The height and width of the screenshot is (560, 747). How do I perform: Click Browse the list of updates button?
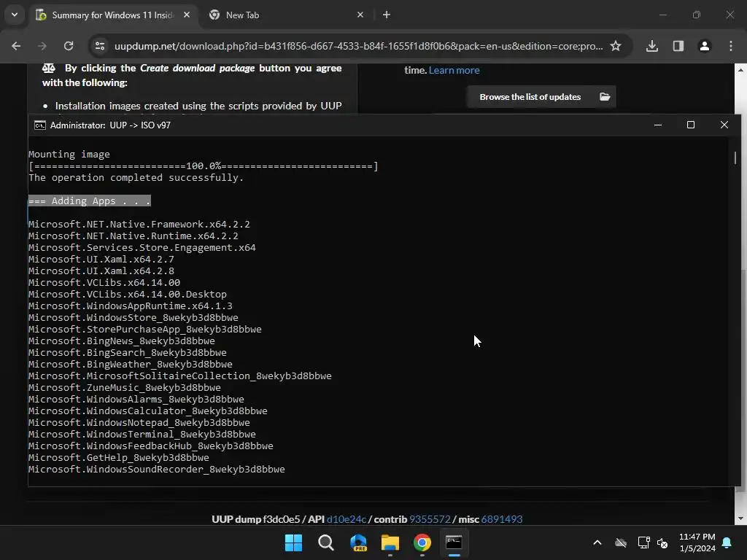[541, 97]
